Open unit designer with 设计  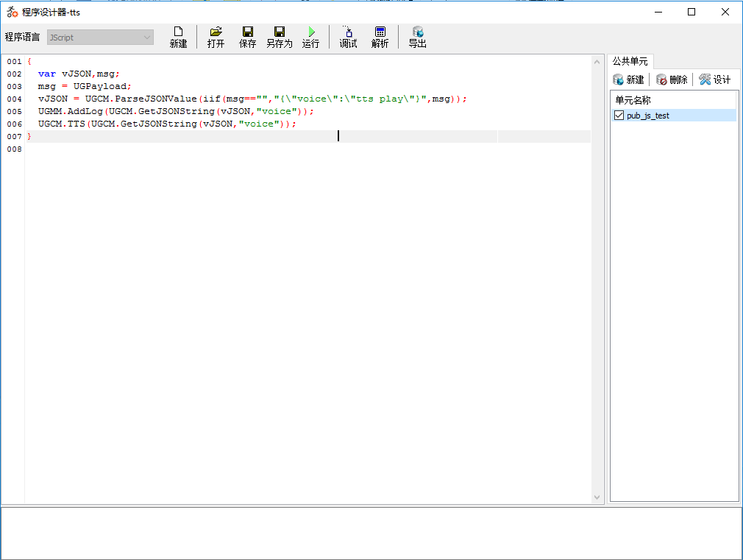(715, 79)
